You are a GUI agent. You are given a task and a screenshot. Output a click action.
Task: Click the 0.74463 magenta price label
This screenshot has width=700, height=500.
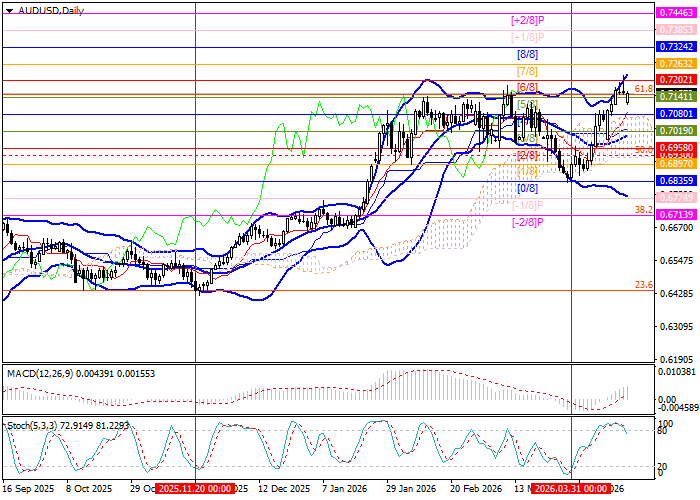point(676,14)
